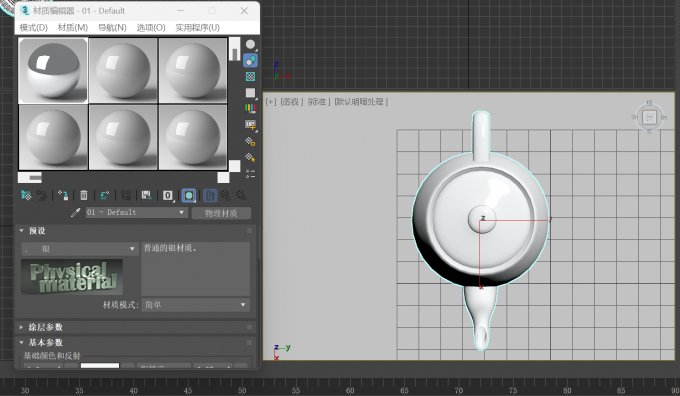Click the Go to Parent icon
680x396 pixels.
(x=226, y=195)
